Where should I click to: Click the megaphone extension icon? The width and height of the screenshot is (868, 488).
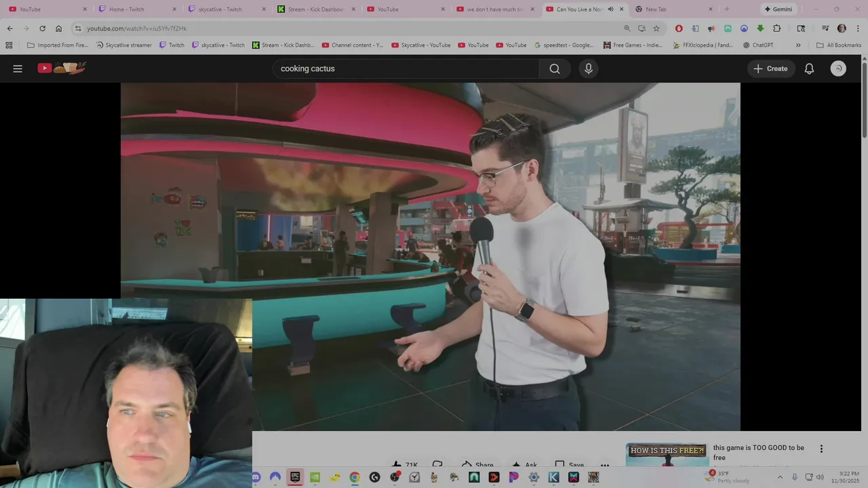point(711,28)
